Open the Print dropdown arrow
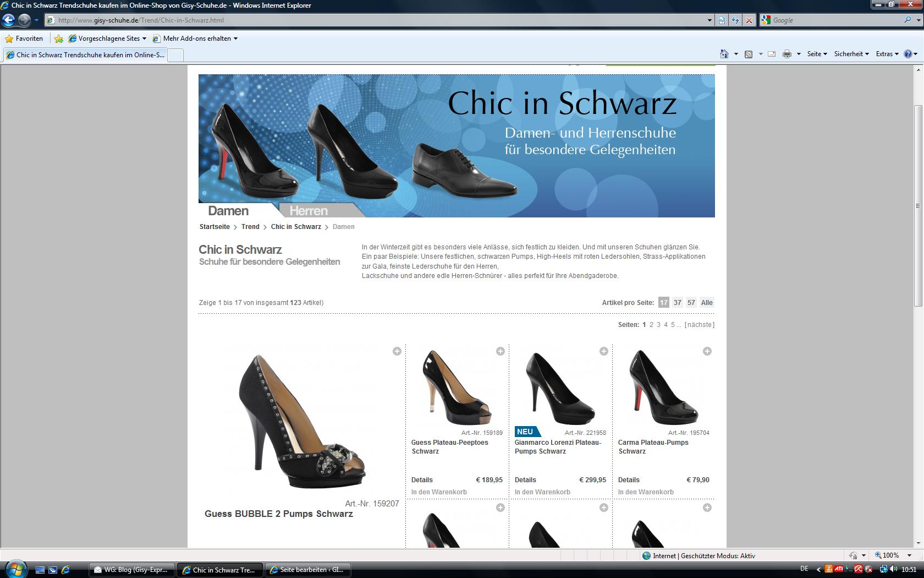The width and height of the screenshot is (924, 578). (x=799, y=54)
